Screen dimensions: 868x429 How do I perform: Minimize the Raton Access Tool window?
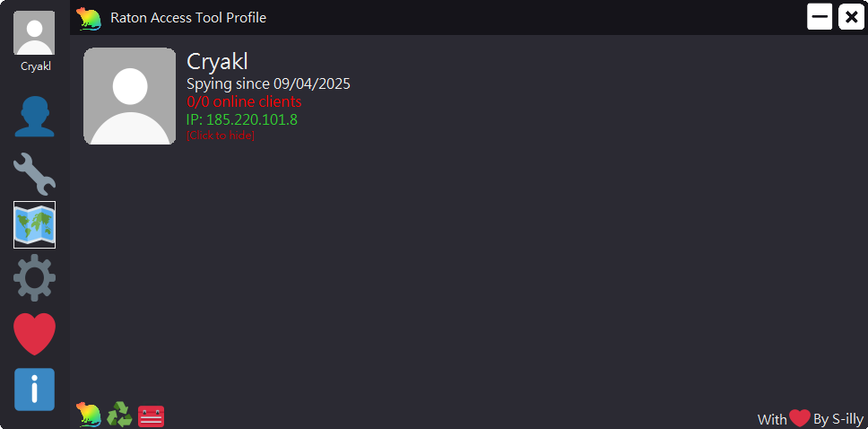820,17
